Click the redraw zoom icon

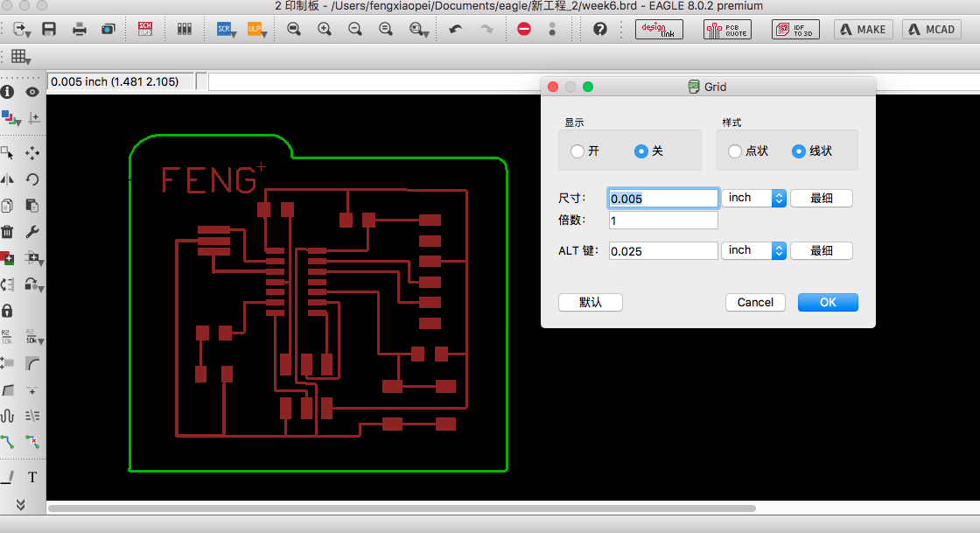tap(386, 29)
